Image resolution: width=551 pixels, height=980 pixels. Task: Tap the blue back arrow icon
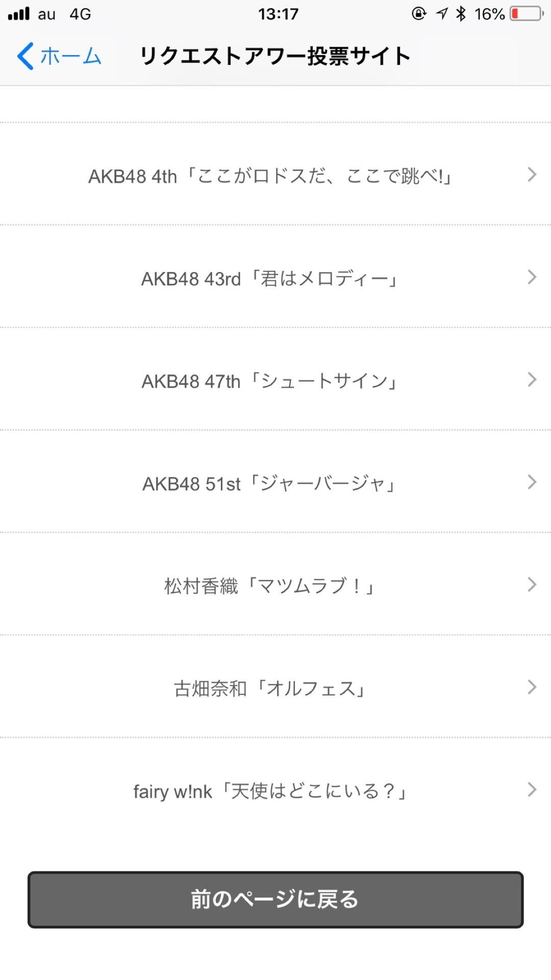[26, 56]
